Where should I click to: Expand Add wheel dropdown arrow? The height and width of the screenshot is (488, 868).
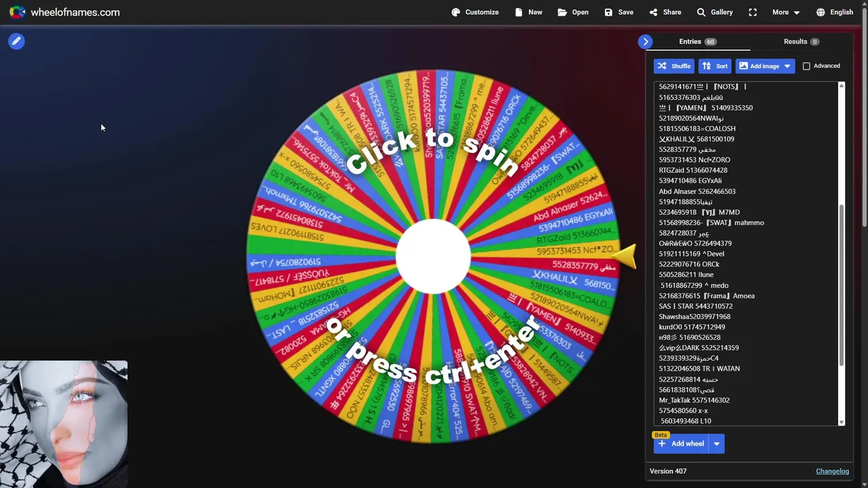coord(716,443)
